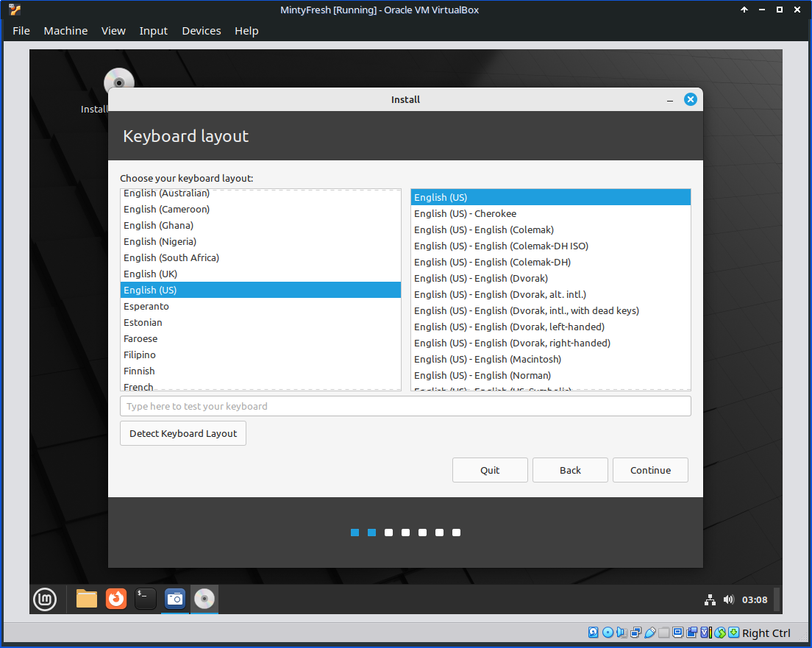
Task: Open the Help menu
Action: pos(246,31)
